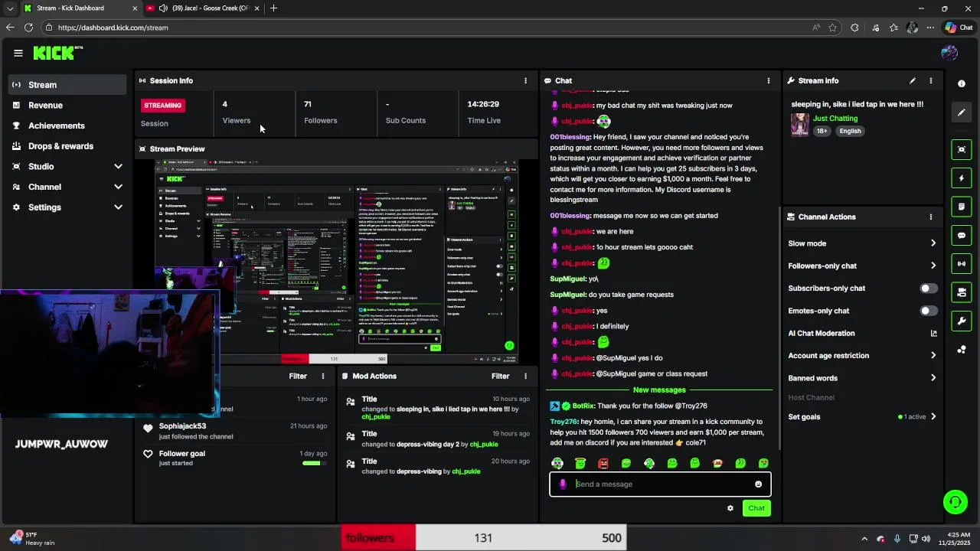Toggle Emotes-only chat switch
This screenshot has width=980, height=551.
click(x=928, y=311)
